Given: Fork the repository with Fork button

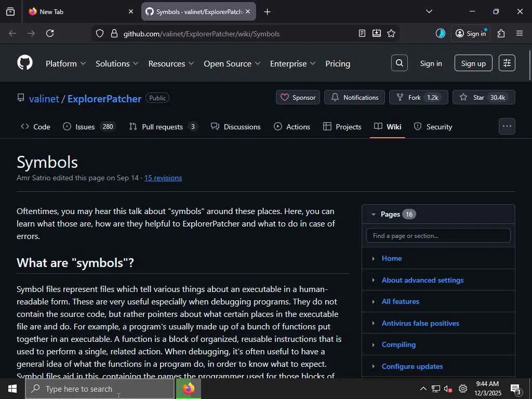Looking at the screenshot, I should point(419,97).
